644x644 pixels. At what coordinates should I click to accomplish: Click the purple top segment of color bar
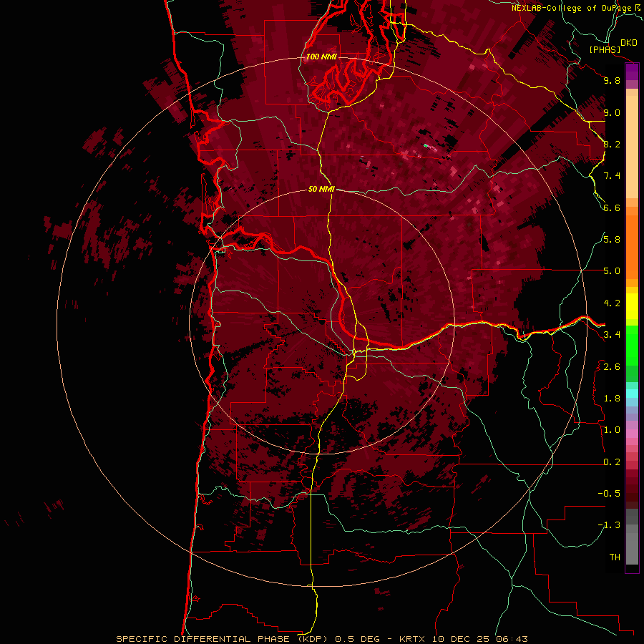[x=632, y=72]
